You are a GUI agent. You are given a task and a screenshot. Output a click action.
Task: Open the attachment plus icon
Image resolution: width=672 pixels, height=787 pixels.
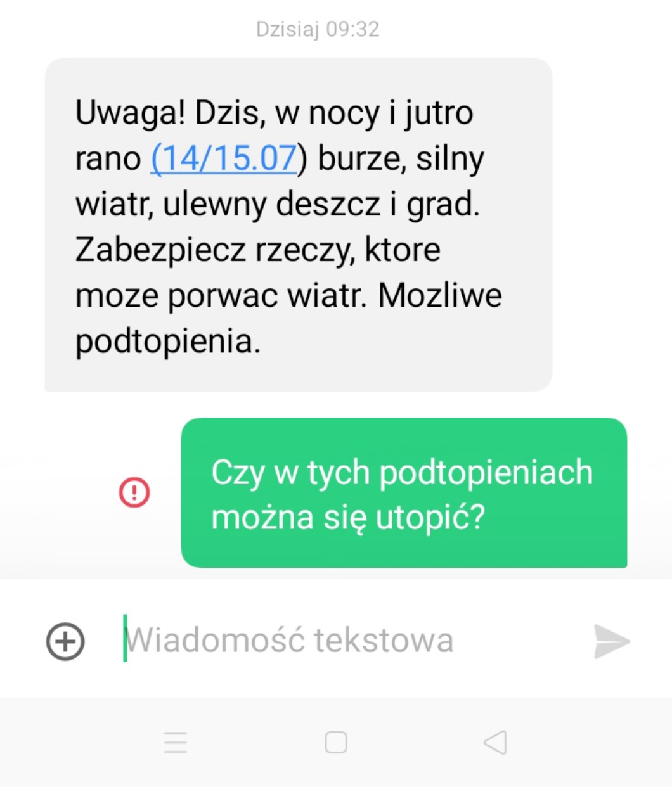tap(65, 641)
